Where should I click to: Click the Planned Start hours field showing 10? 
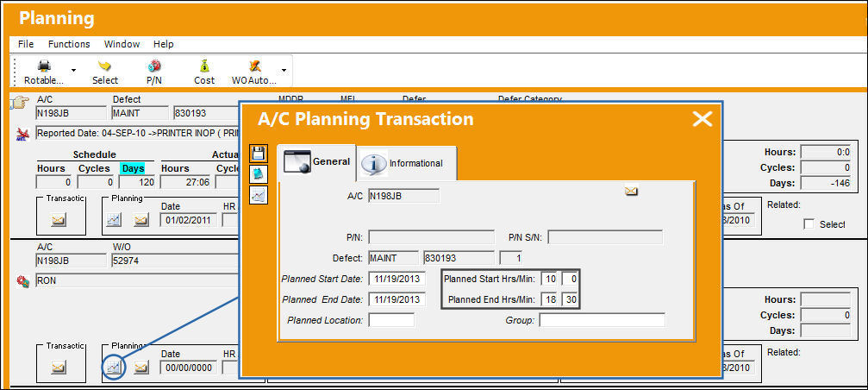(550, 279)
